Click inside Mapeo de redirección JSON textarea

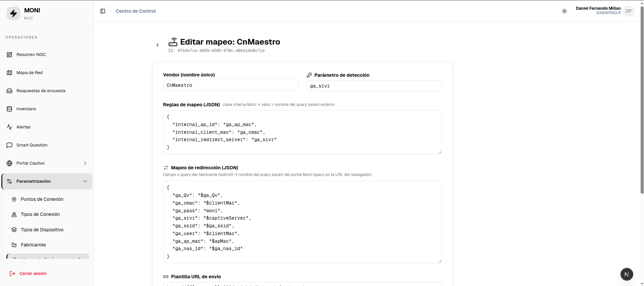302,222
